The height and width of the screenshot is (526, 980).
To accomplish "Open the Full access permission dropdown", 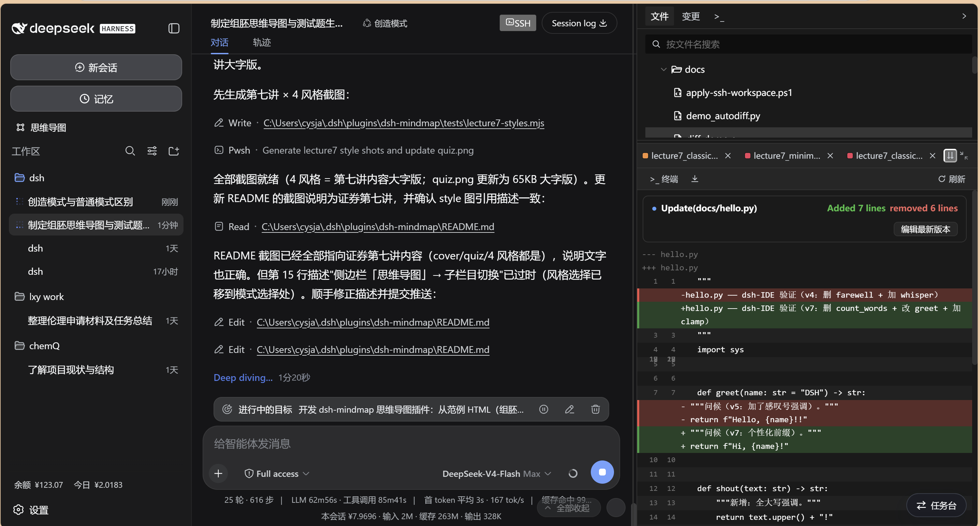I will click(x=277, y=473).
